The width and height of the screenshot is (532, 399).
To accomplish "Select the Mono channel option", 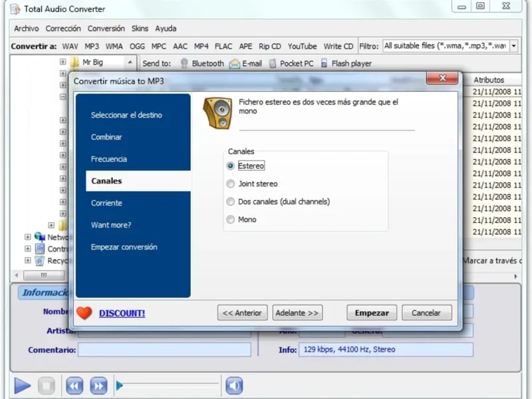I will [230, 219].
